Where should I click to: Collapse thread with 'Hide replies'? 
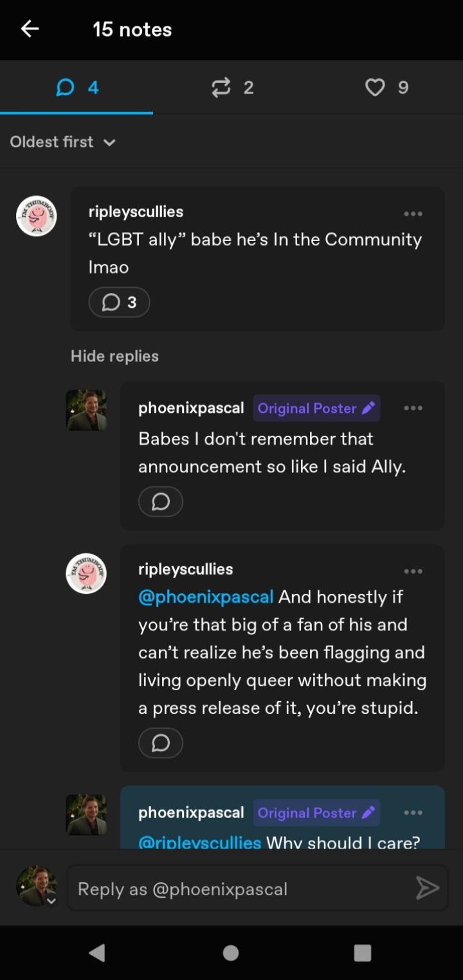click(x=114, y=356)
